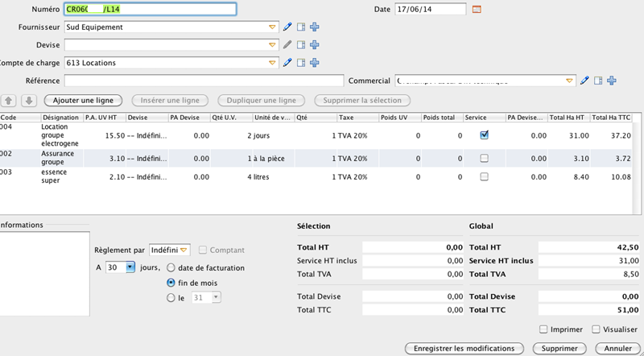Click the Supprimer button
The width and height of the screenshot is (644, 356).
(559, 348)
